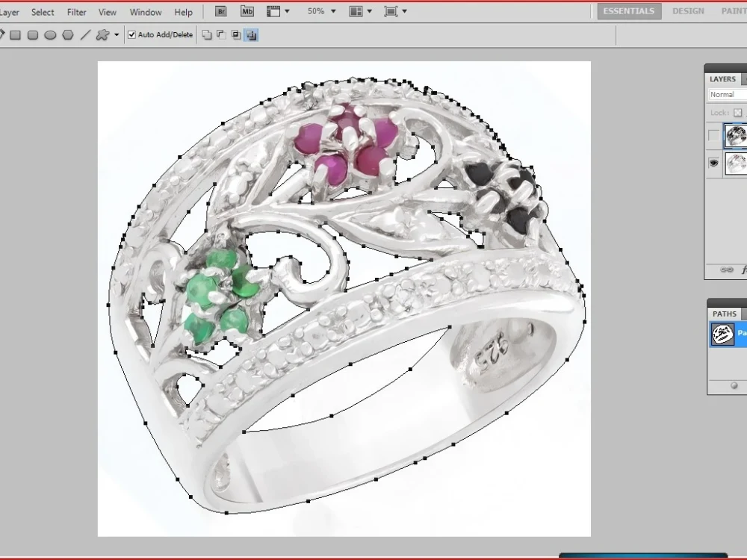Select the Rounded Rectangle shape tool

[33, 35]
